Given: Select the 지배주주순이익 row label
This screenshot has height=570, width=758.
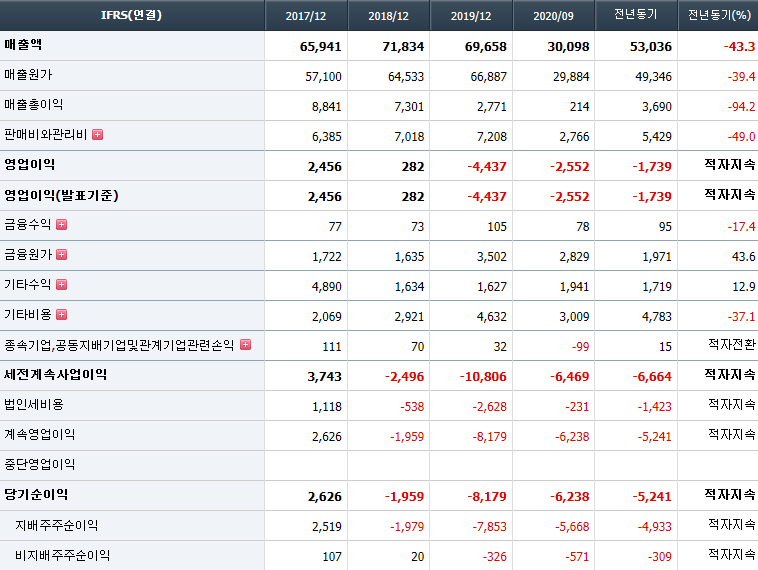Looking at the screenshot, I should pos(57,525).
